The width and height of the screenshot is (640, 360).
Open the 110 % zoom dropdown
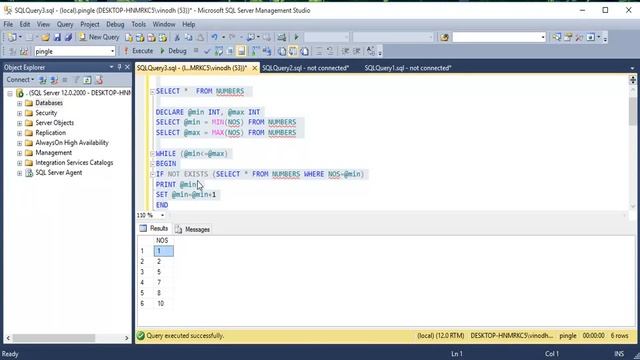pyautogui.click(x=162, y=215)
